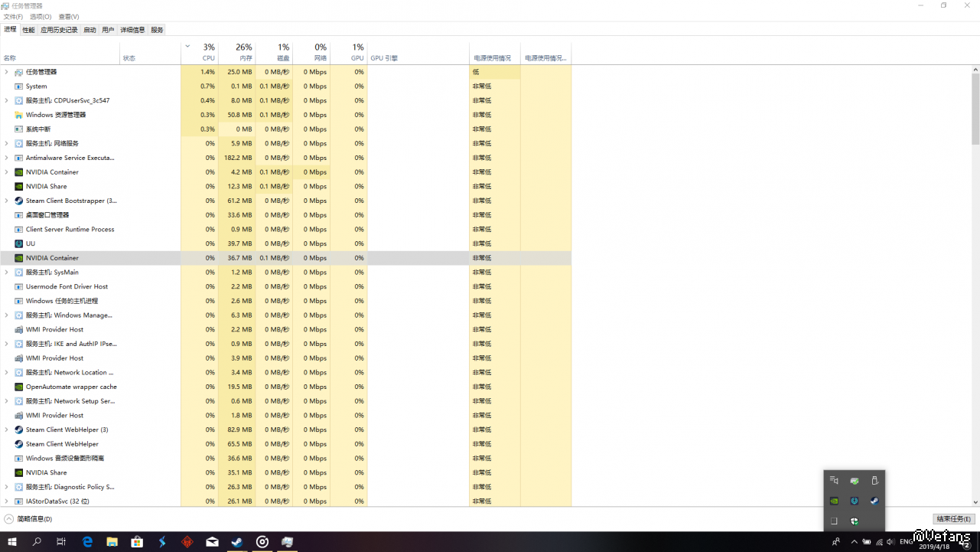Click the Task Manager taskbar icon
Image resolution: width=980 pixels, height=552 pixels.
click(x=287, y=542)
